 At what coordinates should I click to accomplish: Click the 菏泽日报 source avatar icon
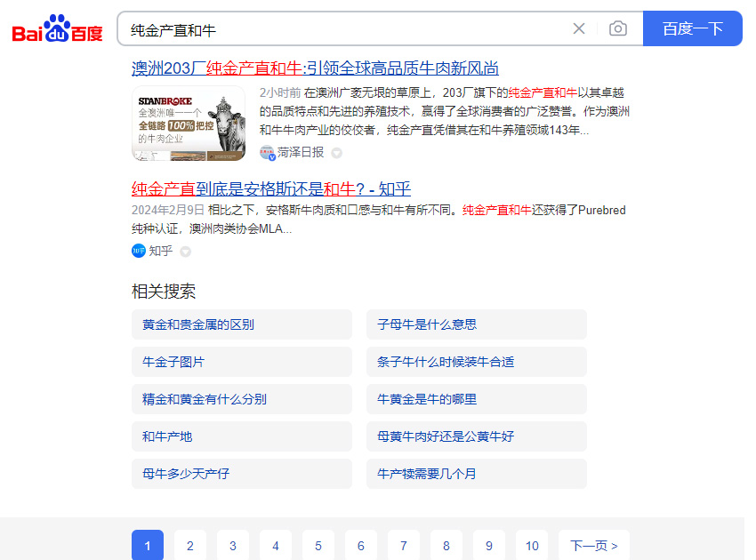(x=267, y=152)
